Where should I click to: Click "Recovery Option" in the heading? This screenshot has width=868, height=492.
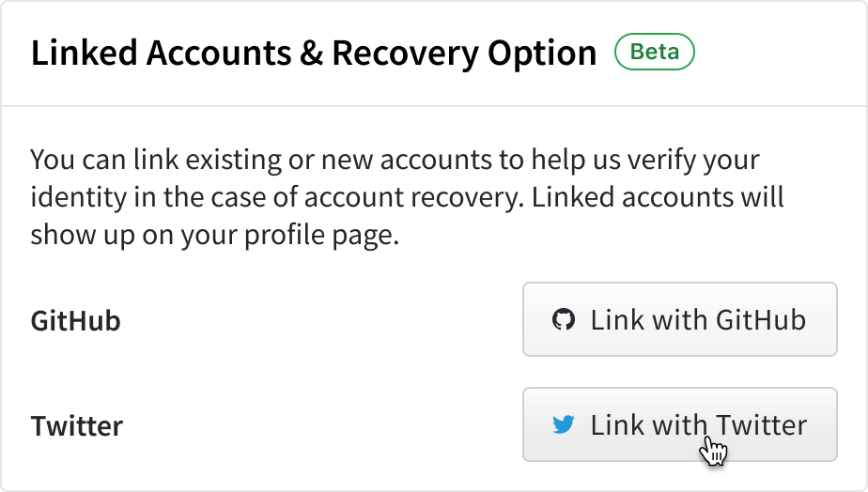(x=464, y=54)
